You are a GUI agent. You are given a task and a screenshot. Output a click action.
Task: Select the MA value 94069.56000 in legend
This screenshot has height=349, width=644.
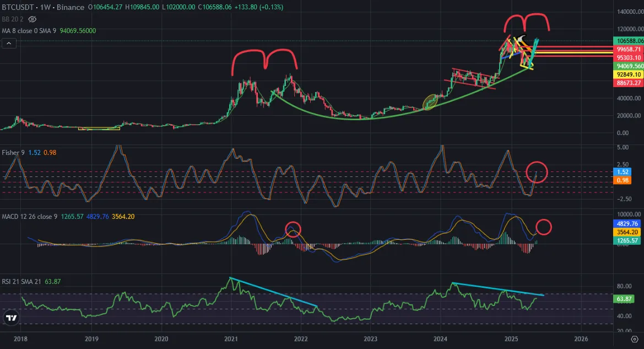pyautogui.click(x=78, y=31)
